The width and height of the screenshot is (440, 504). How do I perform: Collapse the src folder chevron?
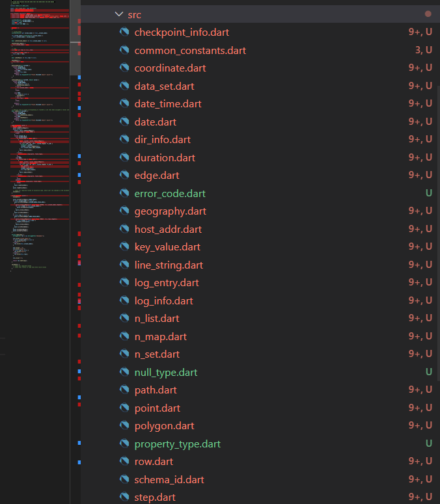119,14
